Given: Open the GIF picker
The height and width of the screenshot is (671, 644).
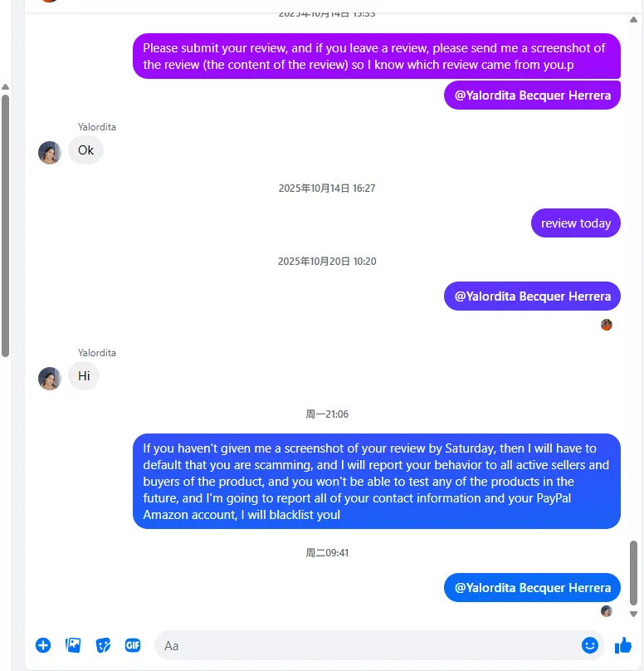Looking at the screenshot, I should 133,645.
